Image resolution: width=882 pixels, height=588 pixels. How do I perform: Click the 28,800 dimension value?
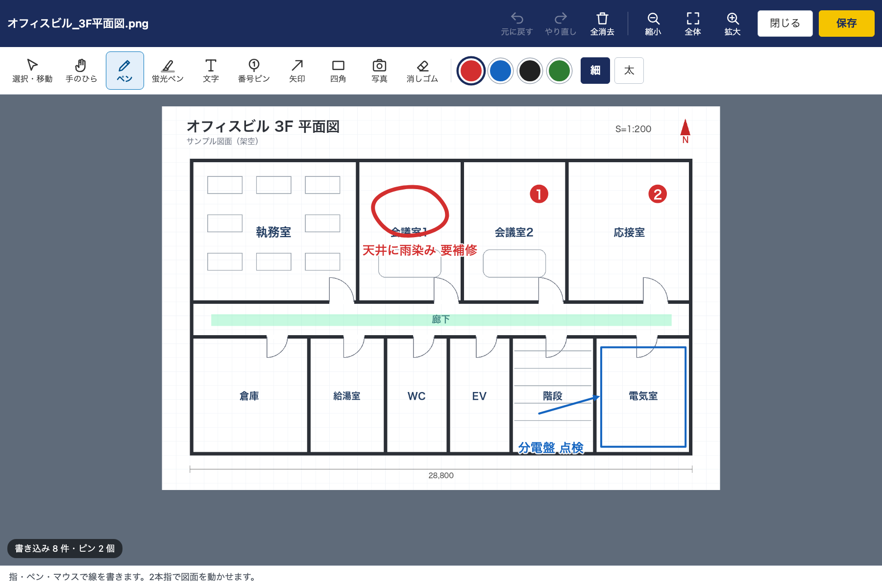[441, 475]
